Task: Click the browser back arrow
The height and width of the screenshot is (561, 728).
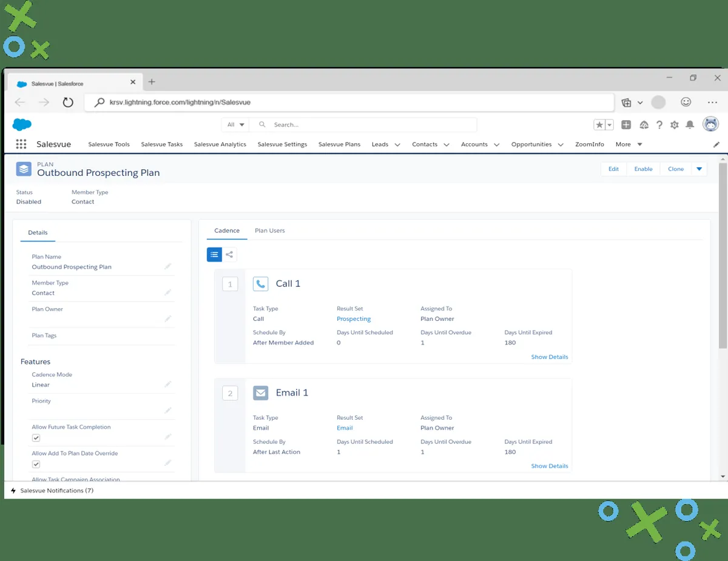Action: (20, 102)
